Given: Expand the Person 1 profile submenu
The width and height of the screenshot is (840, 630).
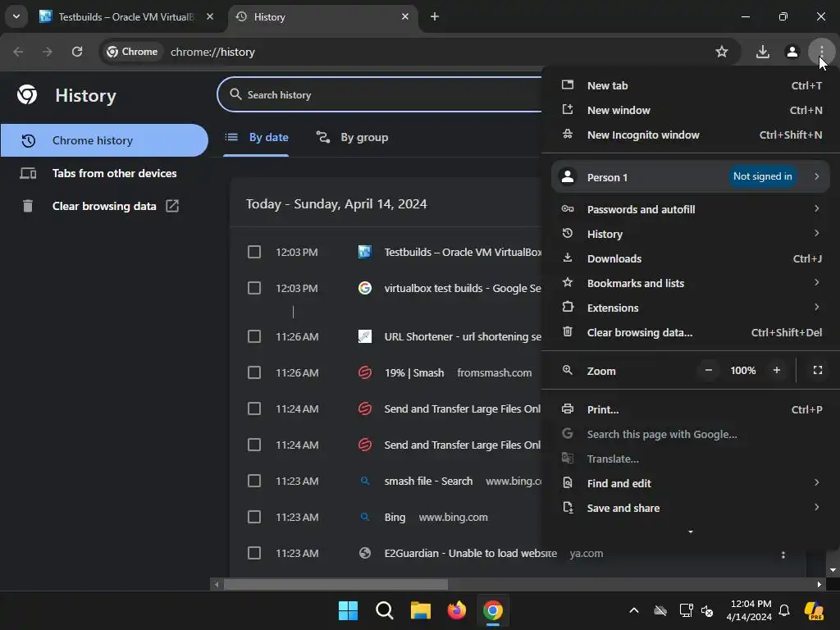Looking at the screenshot, I should tap(691, 177).
